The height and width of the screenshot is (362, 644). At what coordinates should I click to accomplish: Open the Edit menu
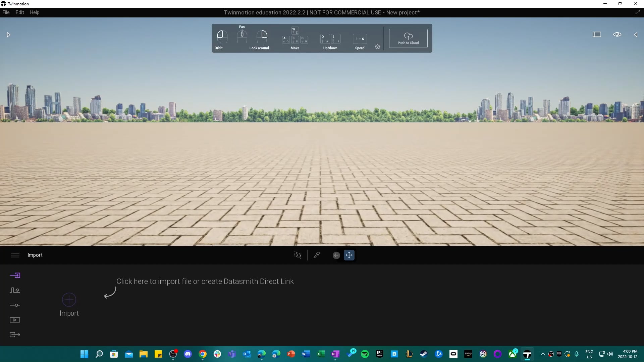pyautogui.click(x=20, y=12)
